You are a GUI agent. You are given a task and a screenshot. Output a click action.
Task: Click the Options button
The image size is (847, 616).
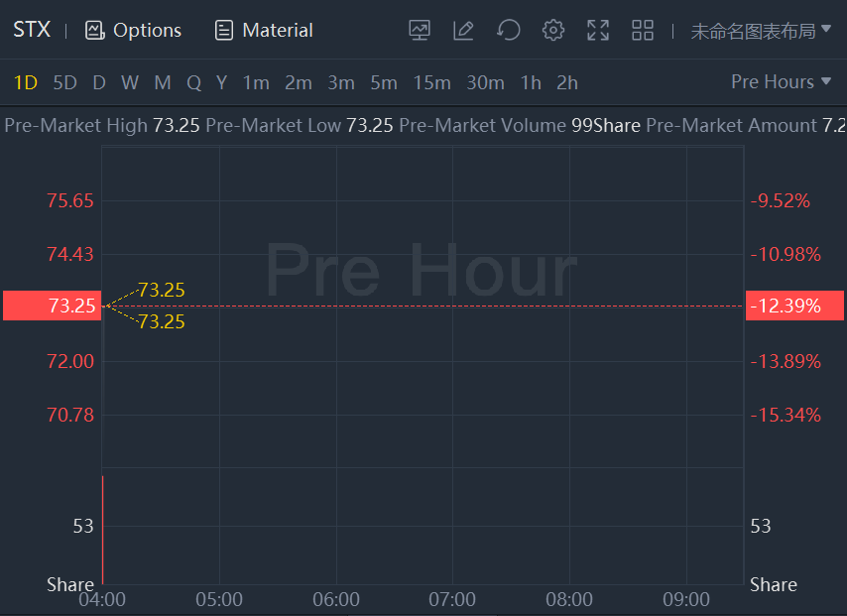(134, 30)
